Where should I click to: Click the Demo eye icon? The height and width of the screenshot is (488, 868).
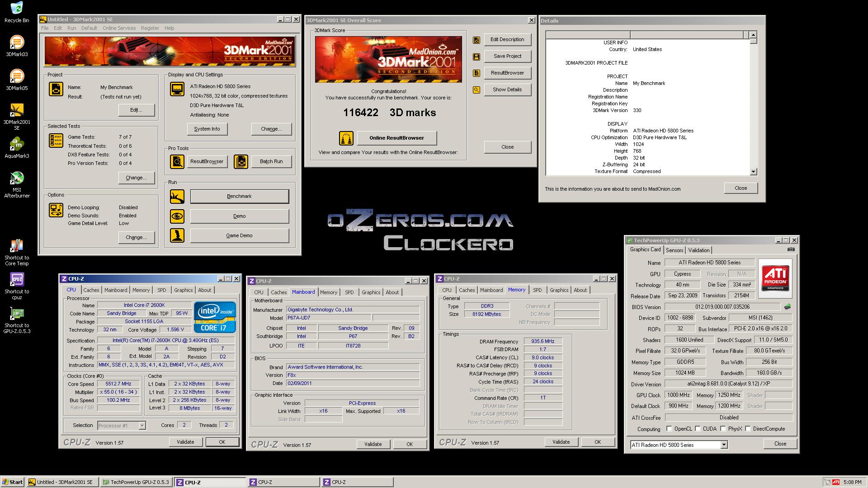point(177,216)
